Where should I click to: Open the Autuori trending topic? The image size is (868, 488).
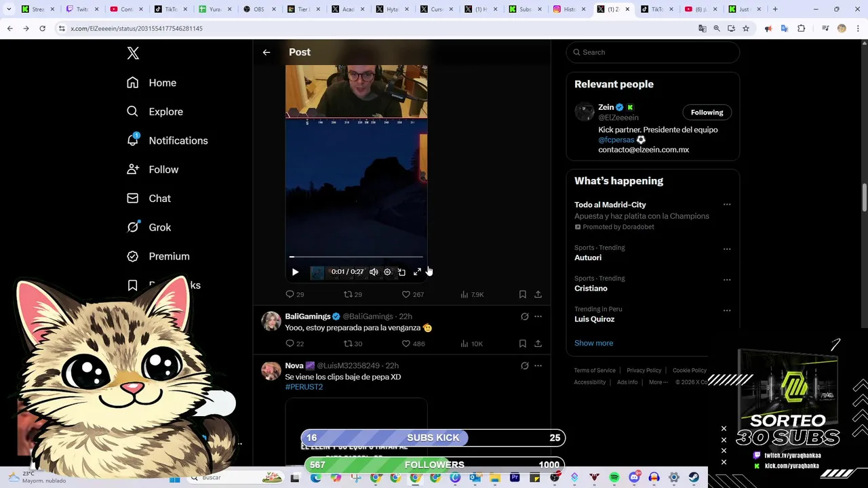(588, 258)
